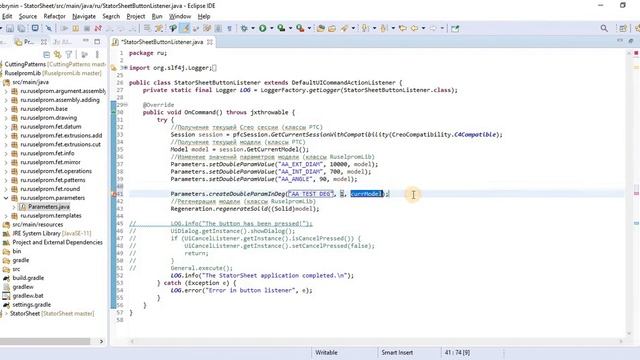Viewport: 640px width, 360px height.
Task: Open the Navigate menu
Action: coord(84,16)
